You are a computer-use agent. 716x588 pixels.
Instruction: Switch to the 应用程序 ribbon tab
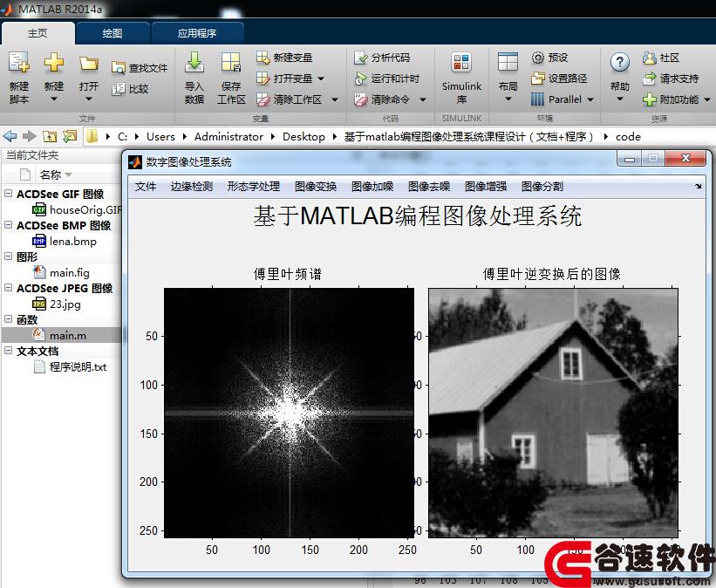[x=197, y=33]
